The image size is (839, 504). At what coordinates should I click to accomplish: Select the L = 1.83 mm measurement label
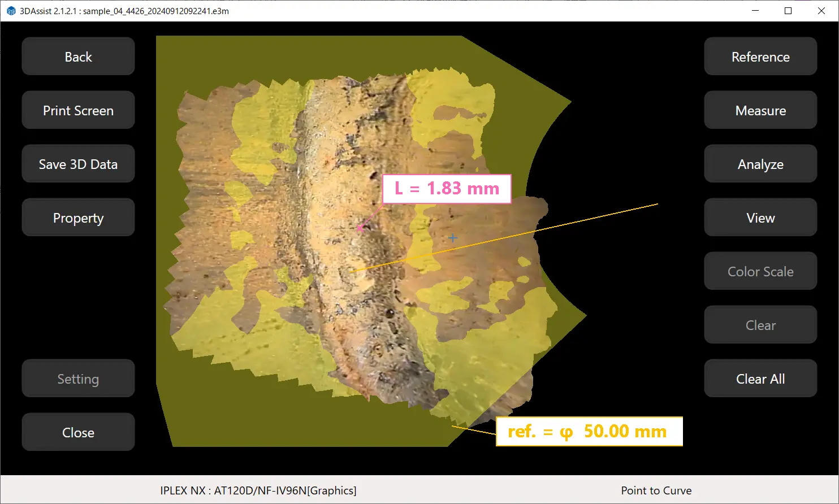447,189
